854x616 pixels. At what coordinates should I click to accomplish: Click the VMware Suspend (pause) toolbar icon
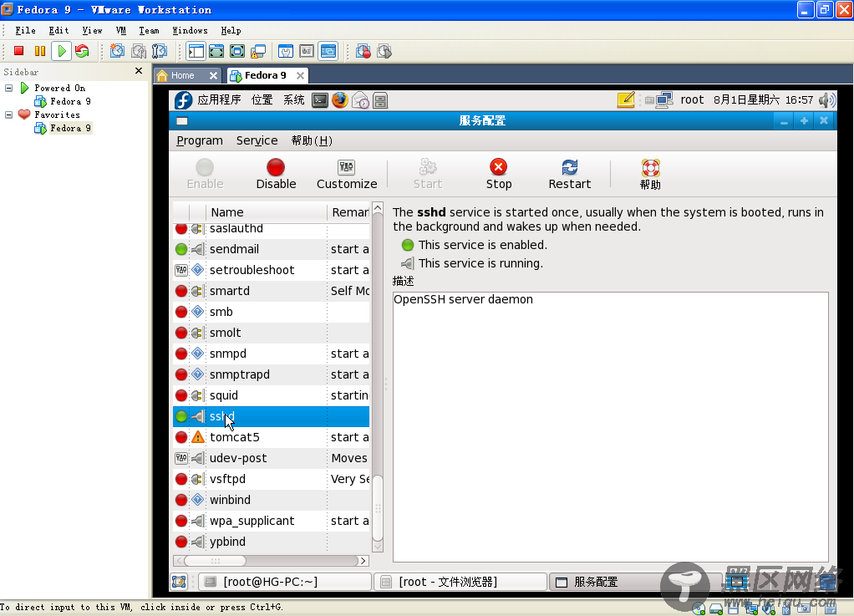(x=40, y=51)
